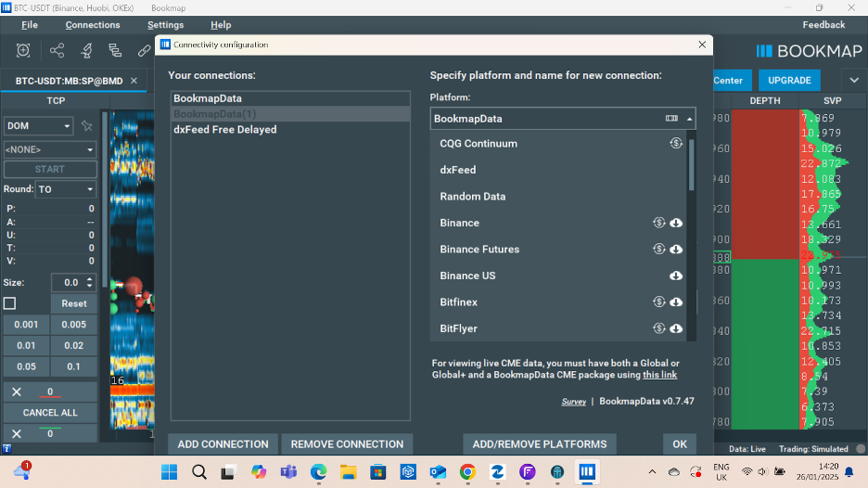Click dollar icon for Binance Futures
The image size is (868, 488).
[x=658, y=250]
